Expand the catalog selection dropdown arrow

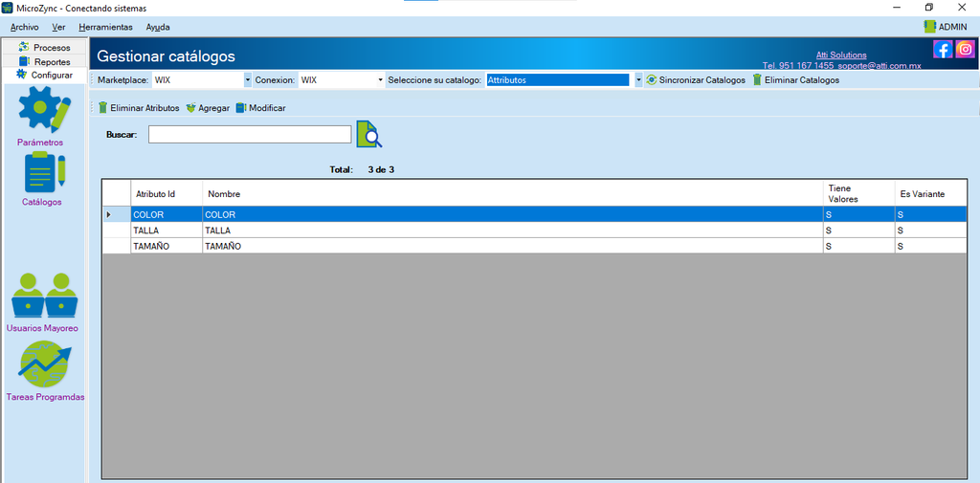(638, 80)
